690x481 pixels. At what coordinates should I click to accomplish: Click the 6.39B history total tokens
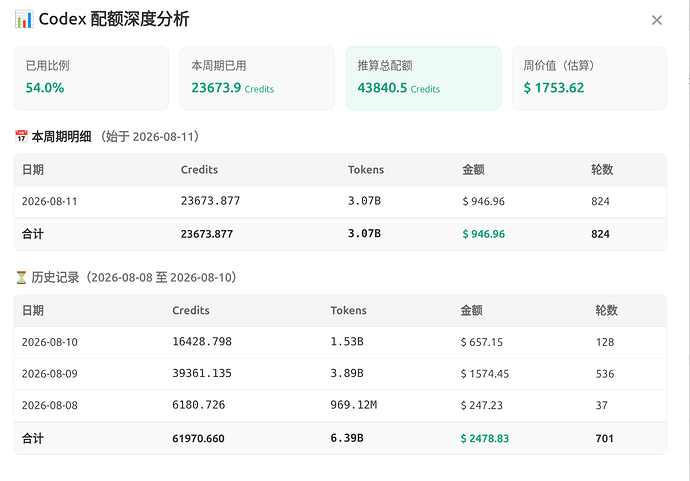click(347, 438)
